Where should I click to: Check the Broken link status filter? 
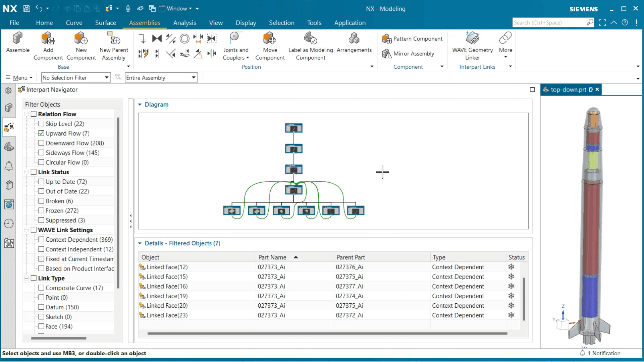41,201
